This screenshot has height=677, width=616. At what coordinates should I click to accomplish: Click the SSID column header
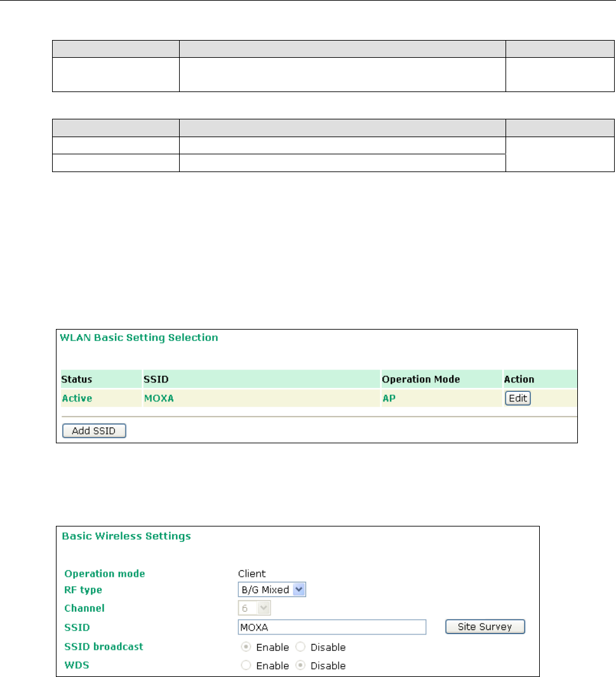pyautogui.click(x=262, y=379)
